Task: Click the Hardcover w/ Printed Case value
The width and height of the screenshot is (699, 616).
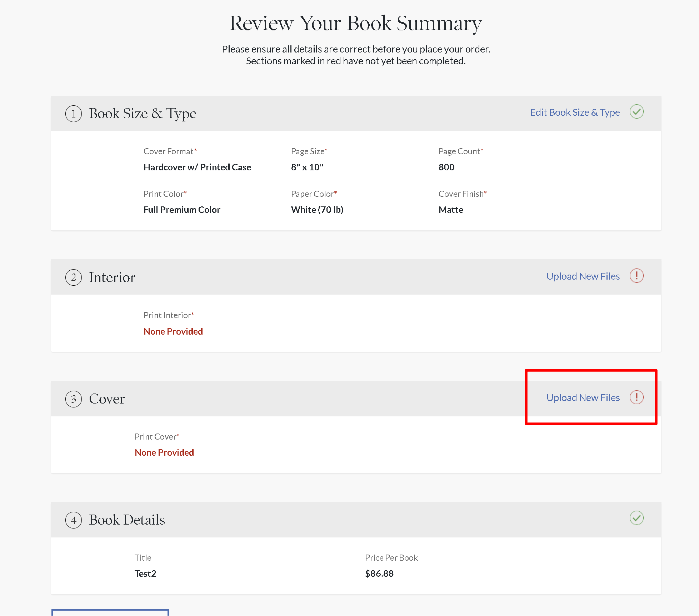Action: pyautogui.click(x=197, y=167)
